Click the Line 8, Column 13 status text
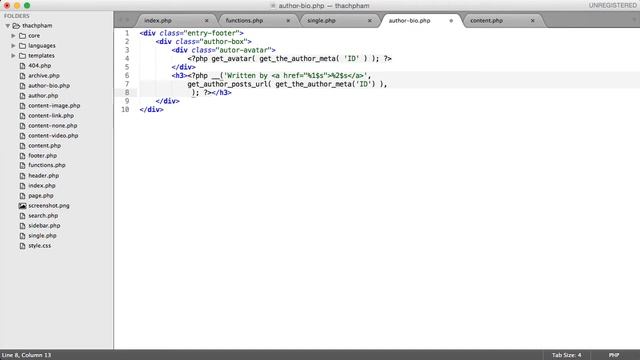The height and width of the screenshot is (360, 640). (x=27, y=355)
